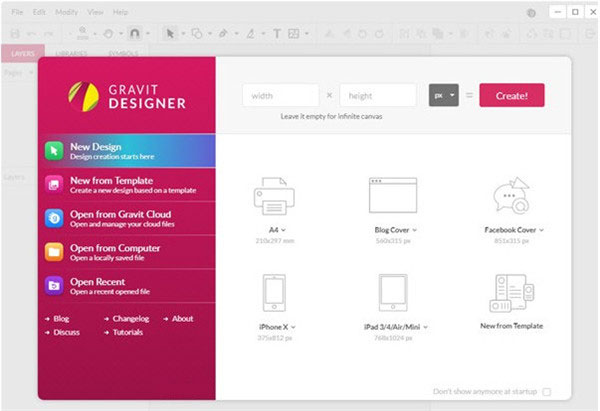Select the Text T tool
This screenshot has width=600, height=411.
pos(277,34)
